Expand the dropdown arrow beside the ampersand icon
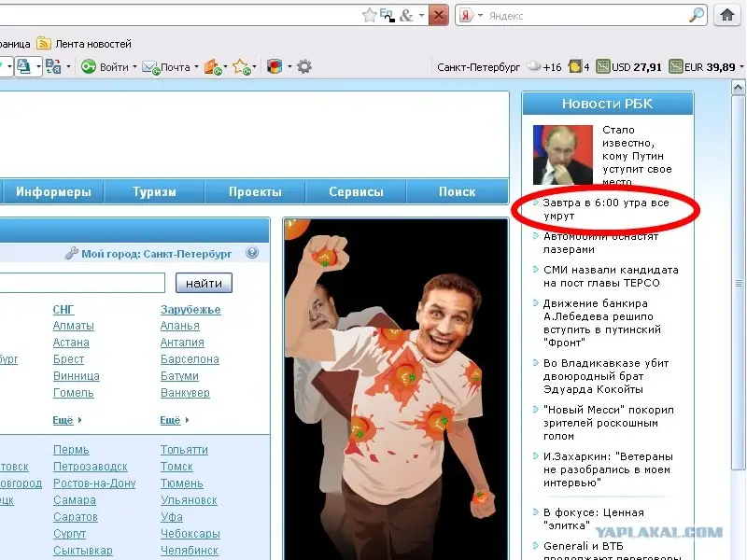 point(421,16)
